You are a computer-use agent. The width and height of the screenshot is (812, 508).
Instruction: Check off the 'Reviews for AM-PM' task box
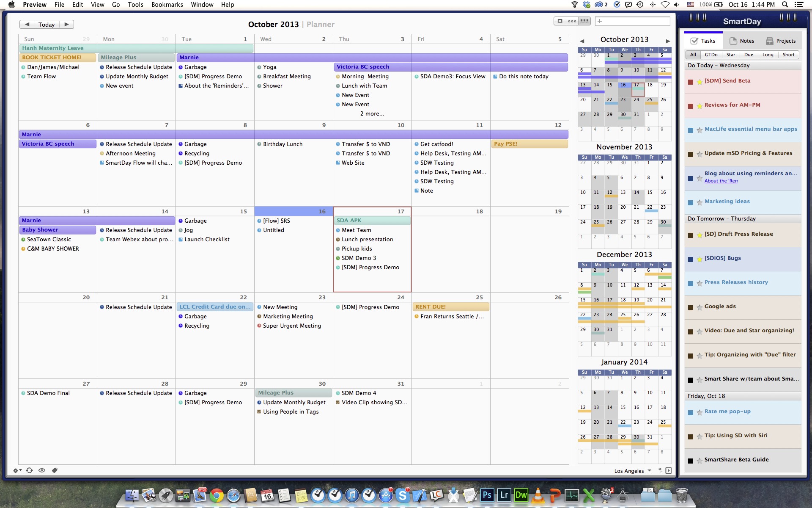click(x=691, y=106)
